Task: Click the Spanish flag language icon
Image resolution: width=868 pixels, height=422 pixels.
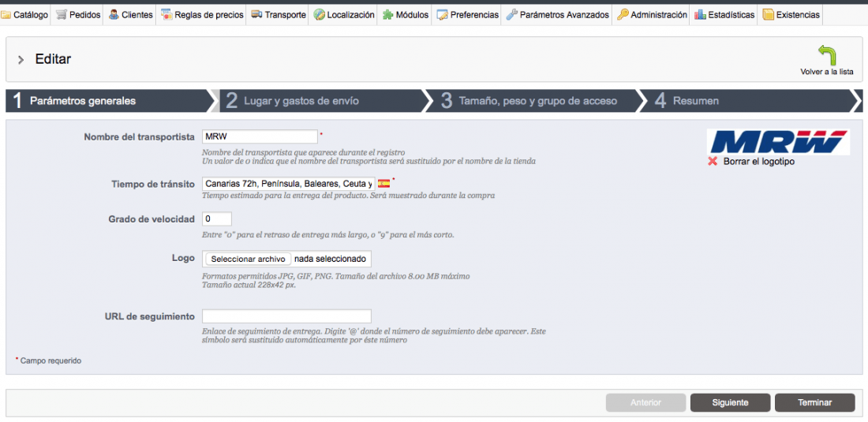Action: [x=383, y=183]
